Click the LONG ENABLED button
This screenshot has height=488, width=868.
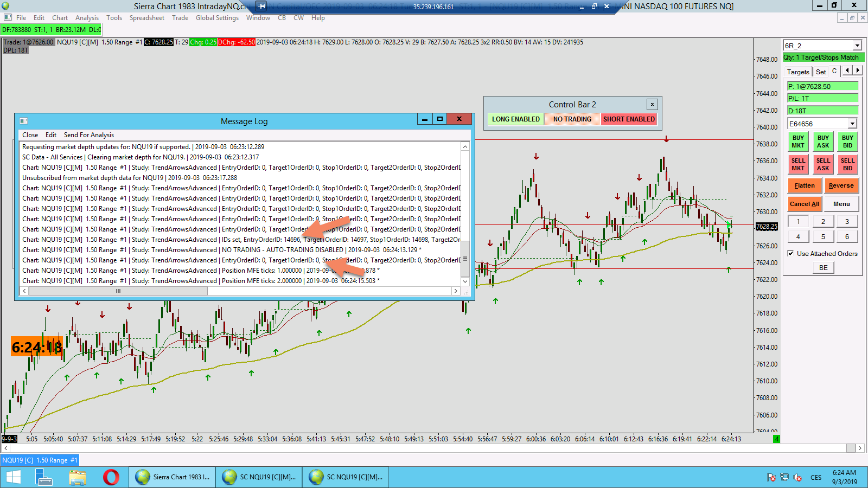516,119
